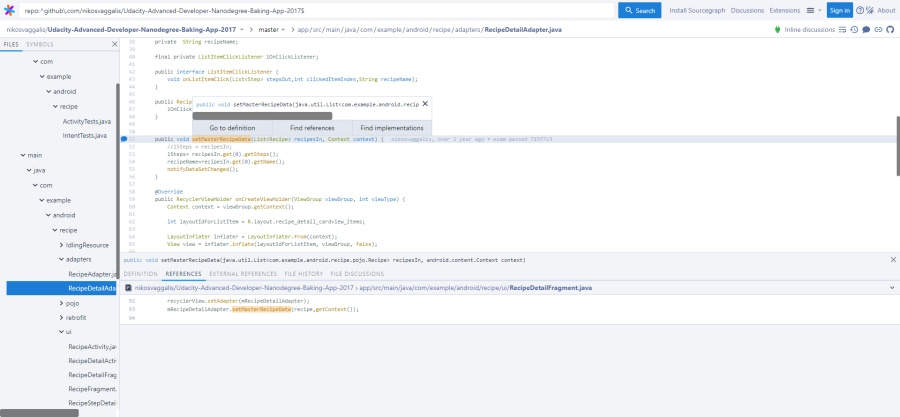Click the code view vertical scrollbar
This screenshot has width=900, height=417.
(898, 146)
